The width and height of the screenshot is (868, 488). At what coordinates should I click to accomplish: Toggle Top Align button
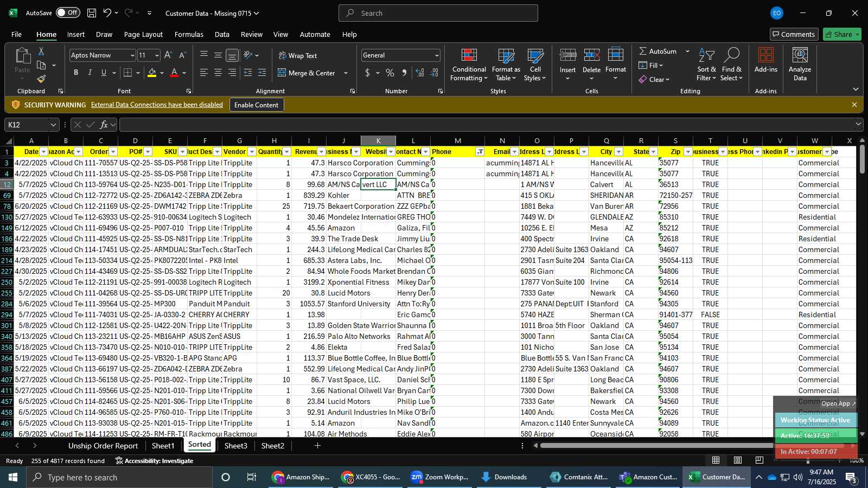pyautogui.click(x=204, y=55)
